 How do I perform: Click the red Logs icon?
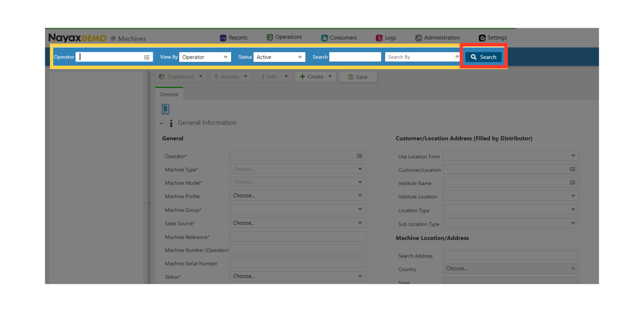pyautogui.click(x=379, y=38)
